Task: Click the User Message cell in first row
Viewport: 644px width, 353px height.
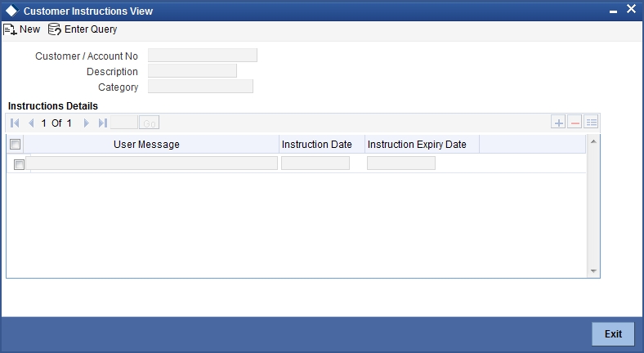Action: [151, 163]
